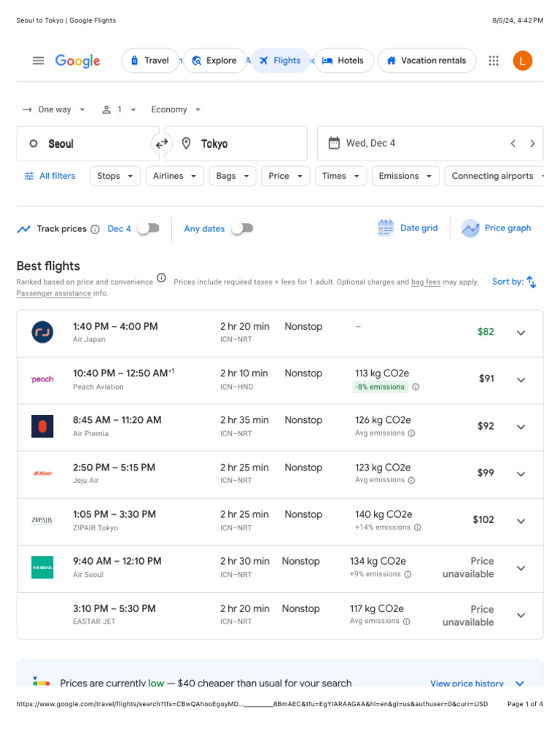Open the Times filter dropdown
Screen dimensions: 560x747
pos(341,176)
